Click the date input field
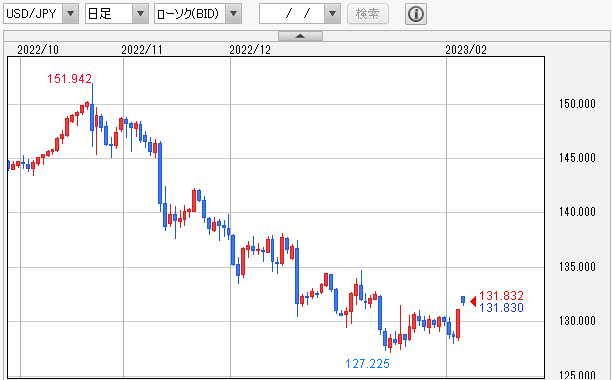Screen dimensions: 612x380 click(292, 14)
